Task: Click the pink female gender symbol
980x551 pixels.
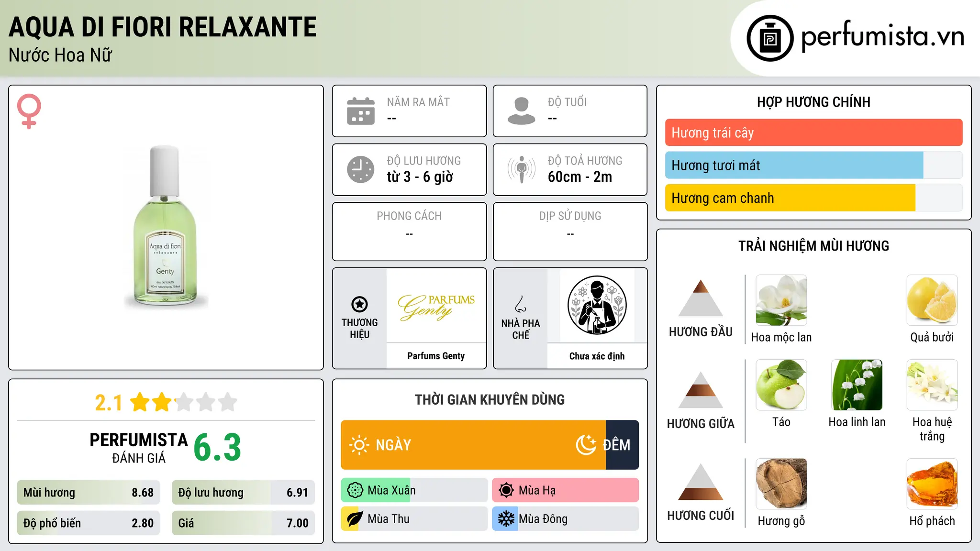Action: (x=29, y=111)
